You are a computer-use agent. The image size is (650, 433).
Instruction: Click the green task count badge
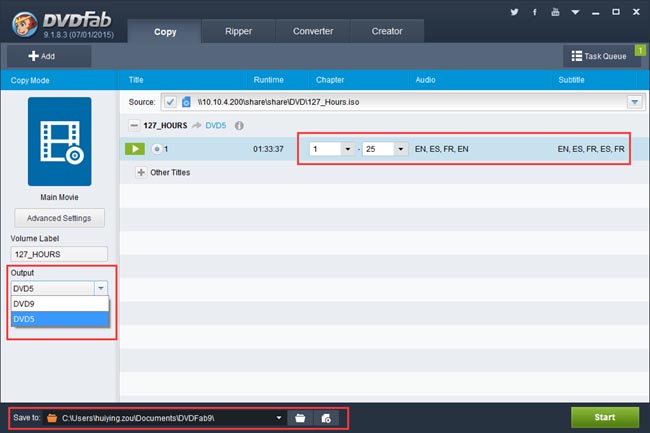pyautogui.click(x=640, y=50)
